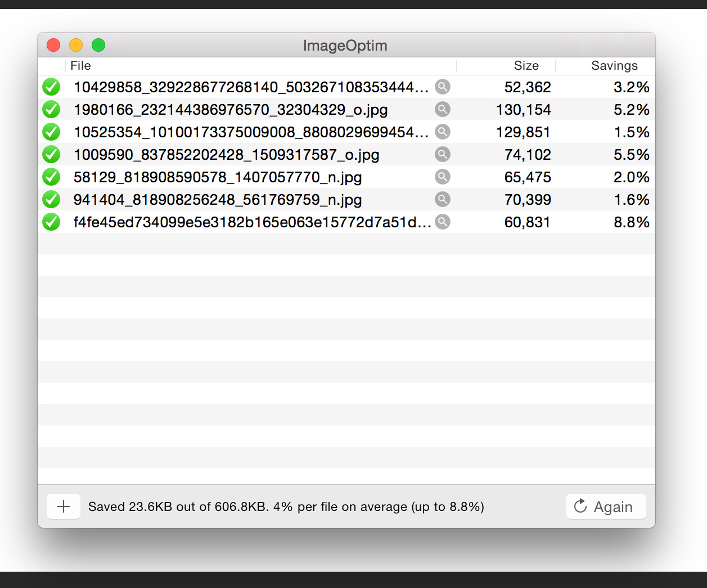Click green checkmark for 1980166_232144386976570 file
The width and height of the screenshot is (707, 588).
click(x=51, y=110)
